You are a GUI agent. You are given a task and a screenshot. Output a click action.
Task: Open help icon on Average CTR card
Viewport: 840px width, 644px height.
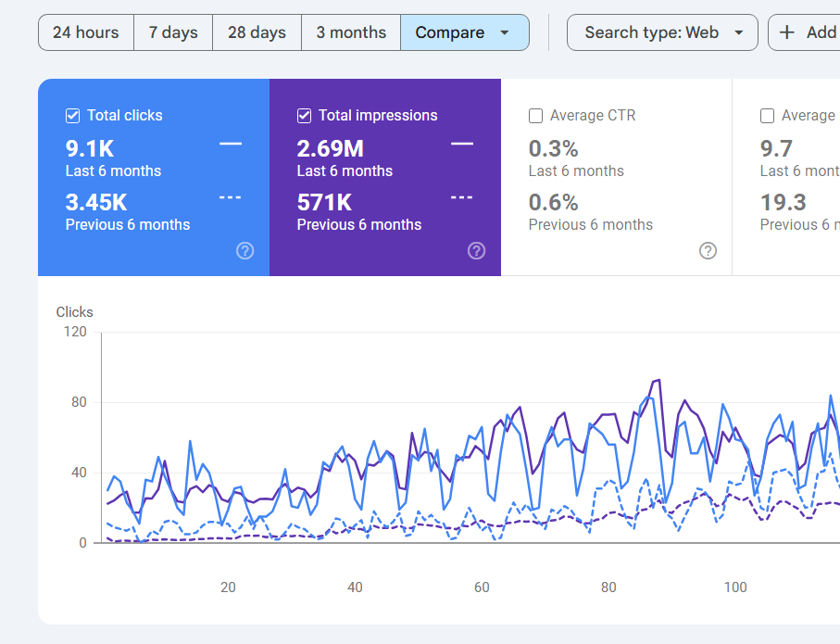tap(708, 250)
